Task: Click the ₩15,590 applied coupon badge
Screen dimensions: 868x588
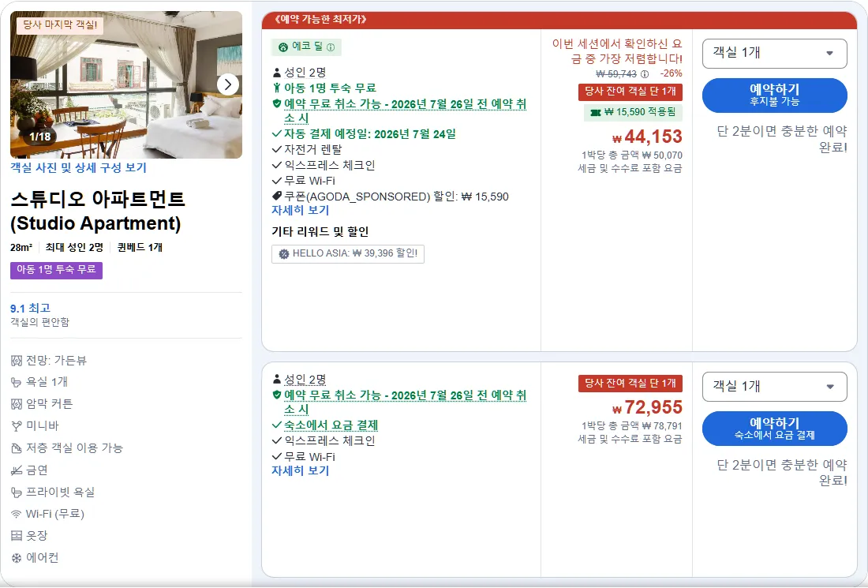Action: [633, 112]
